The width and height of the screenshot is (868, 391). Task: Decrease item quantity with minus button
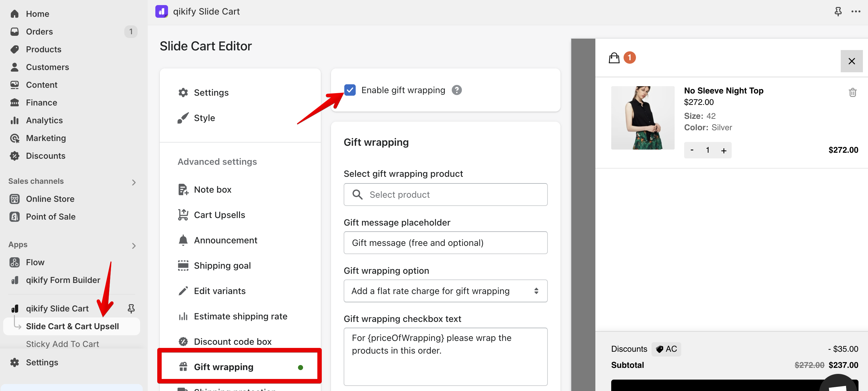[x=692, y=150]
